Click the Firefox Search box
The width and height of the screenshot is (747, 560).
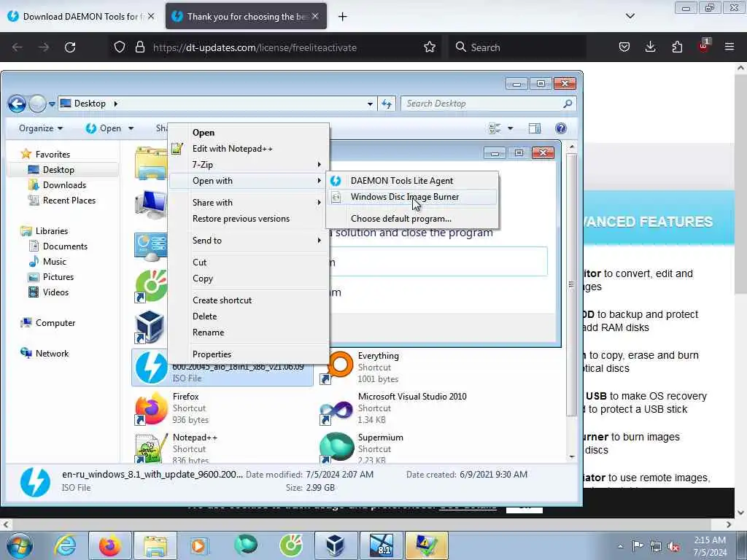pyautogui.click(x=517, y=47)
